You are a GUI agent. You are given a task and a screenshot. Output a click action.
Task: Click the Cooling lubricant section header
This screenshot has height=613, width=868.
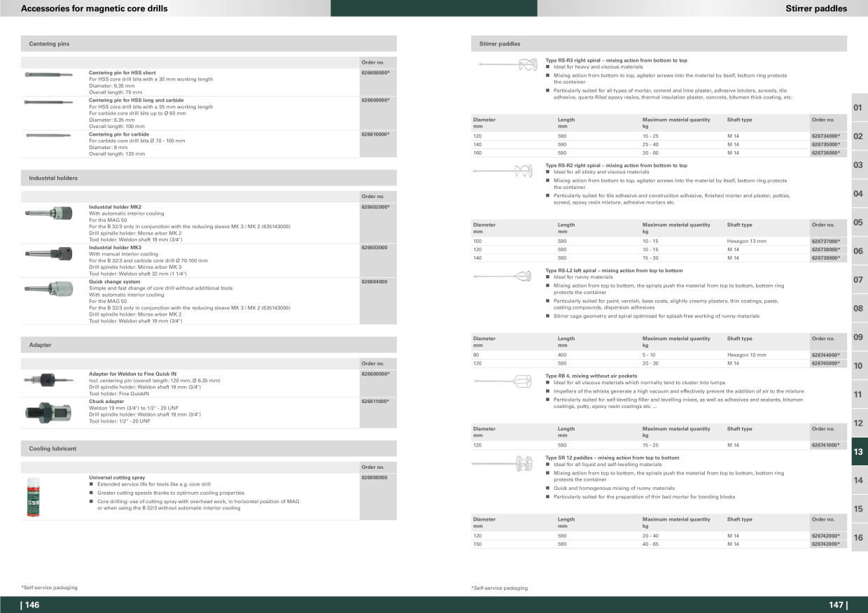click(x=209, y=449)
